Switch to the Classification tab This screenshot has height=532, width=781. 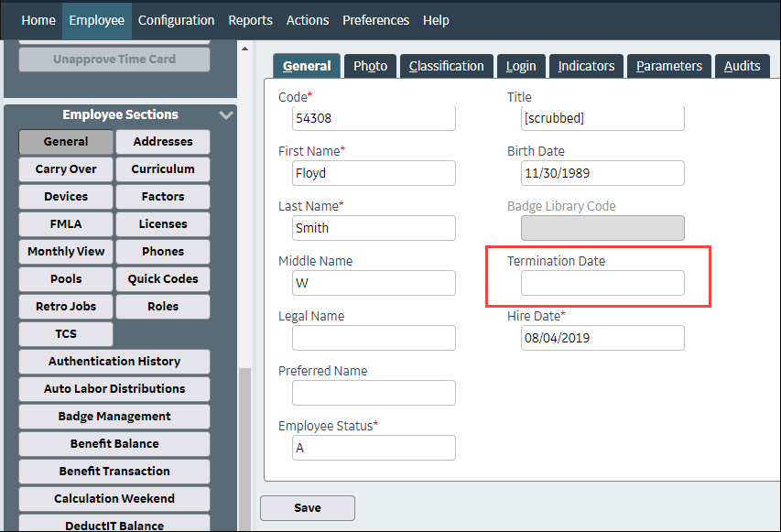point(446,66)
